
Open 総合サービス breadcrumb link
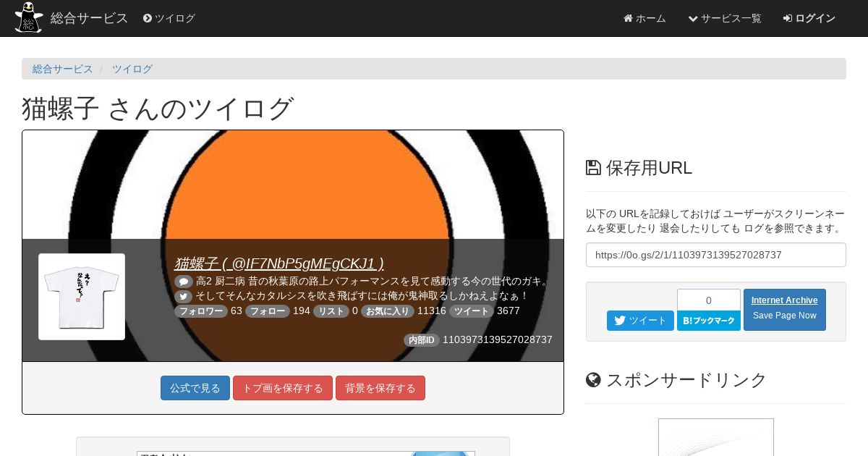[63, 69]
